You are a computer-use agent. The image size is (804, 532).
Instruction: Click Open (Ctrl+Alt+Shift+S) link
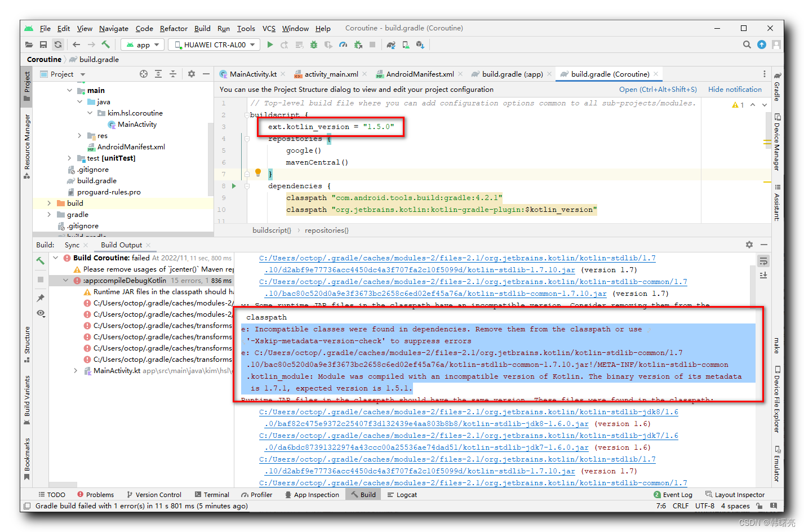658,89
